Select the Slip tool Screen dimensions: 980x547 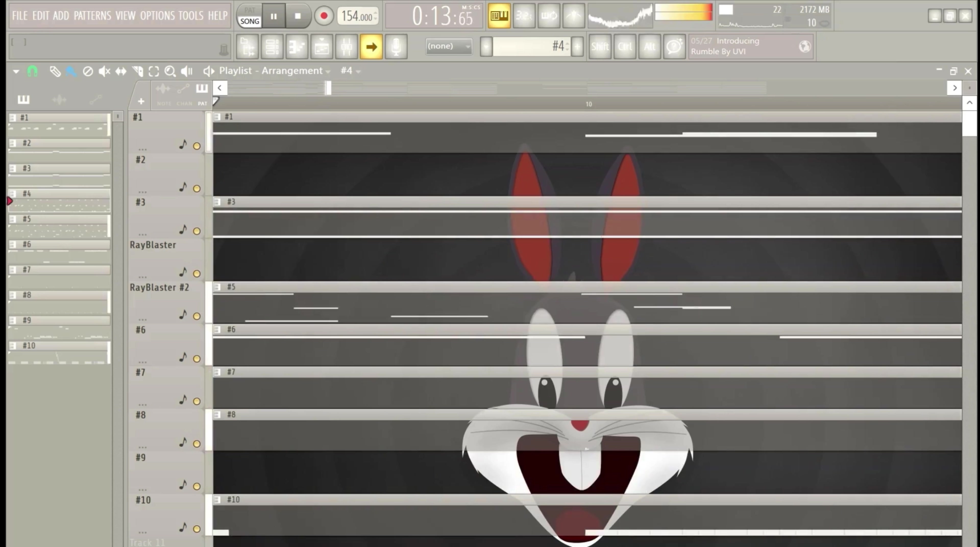121,71
